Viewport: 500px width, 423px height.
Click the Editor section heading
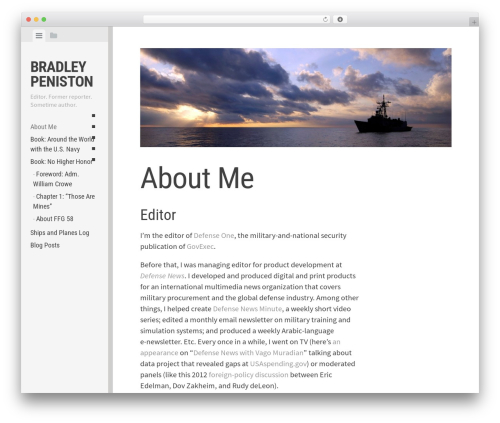(158, 215)
